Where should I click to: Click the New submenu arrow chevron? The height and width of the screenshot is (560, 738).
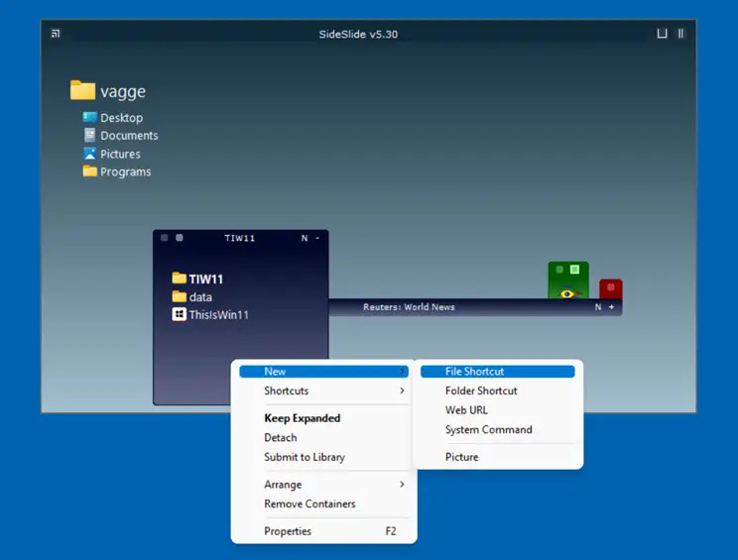tap(402, 372)
